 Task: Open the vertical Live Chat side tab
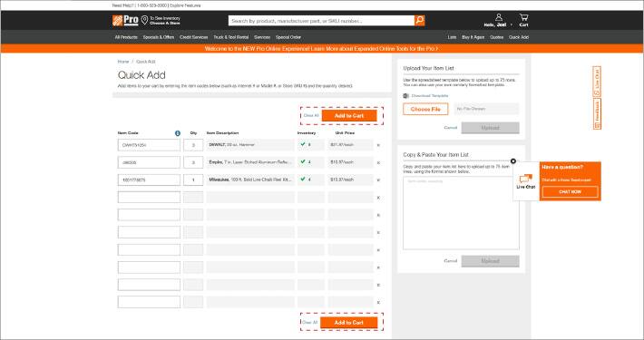(x=597, y=82)
